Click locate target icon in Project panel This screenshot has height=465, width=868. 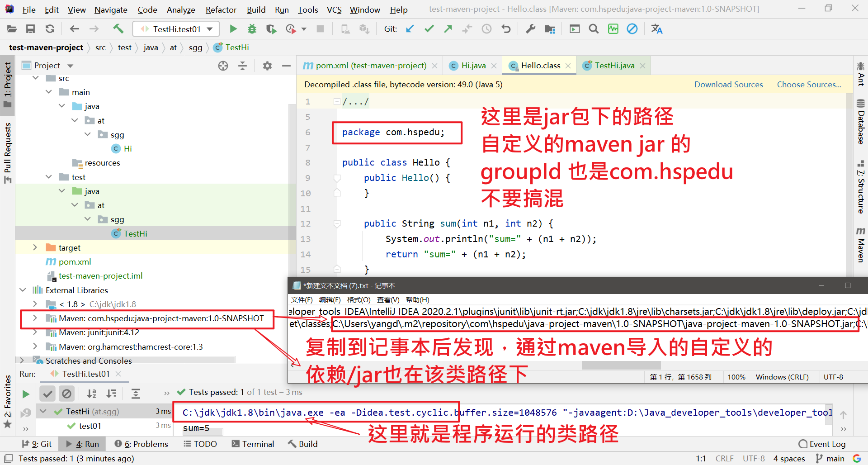pyautogui.click(x=223, y=66)
